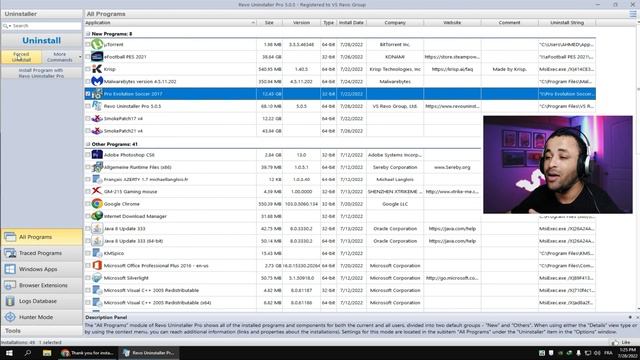Click the Java 8 Update 333 (64-bit) icon
Screen dimensions: 640x360
coord(97,241)
